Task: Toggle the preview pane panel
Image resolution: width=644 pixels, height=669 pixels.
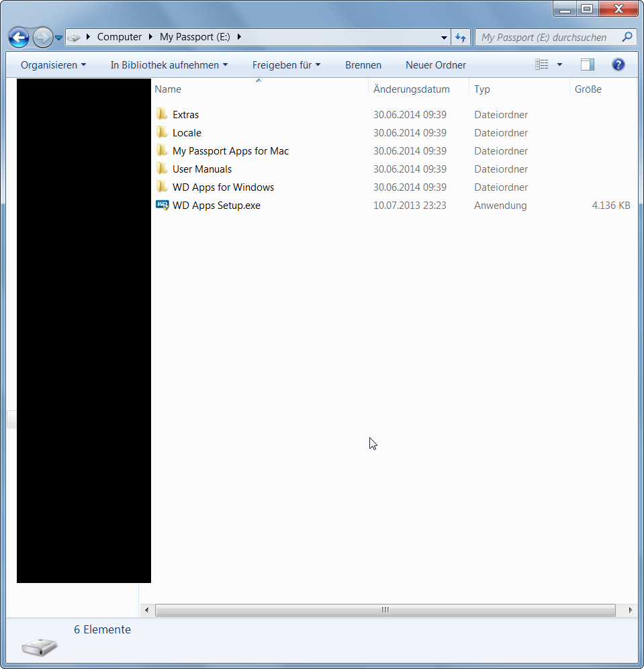Action: [x=587, y=64]
